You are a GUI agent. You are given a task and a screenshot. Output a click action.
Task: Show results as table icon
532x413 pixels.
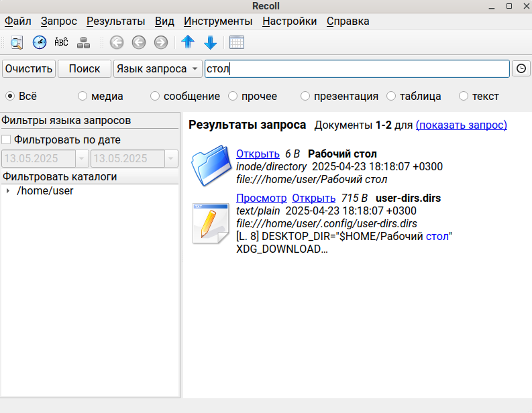[236, 42]
